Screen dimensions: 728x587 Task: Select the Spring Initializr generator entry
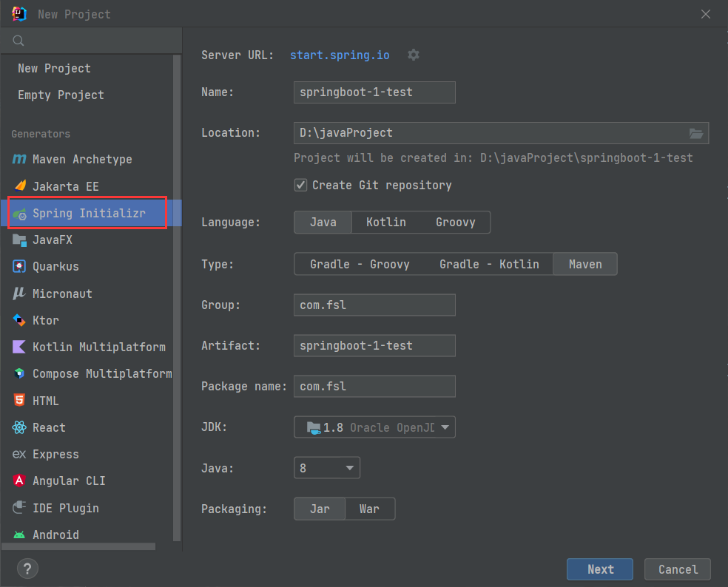pyautogui.click(x=87, y=214)
